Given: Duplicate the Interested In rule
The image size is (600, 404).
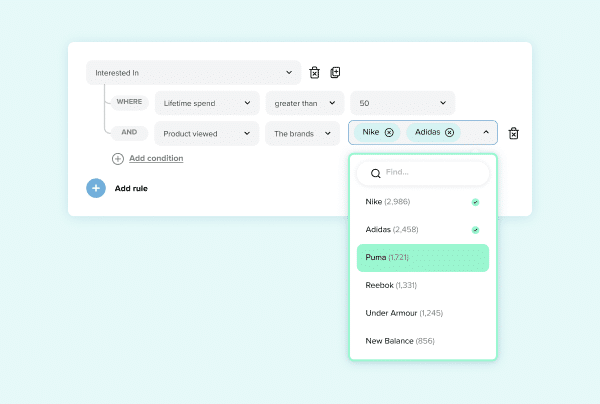Looking at the screenshot, I should coord(335,72).
